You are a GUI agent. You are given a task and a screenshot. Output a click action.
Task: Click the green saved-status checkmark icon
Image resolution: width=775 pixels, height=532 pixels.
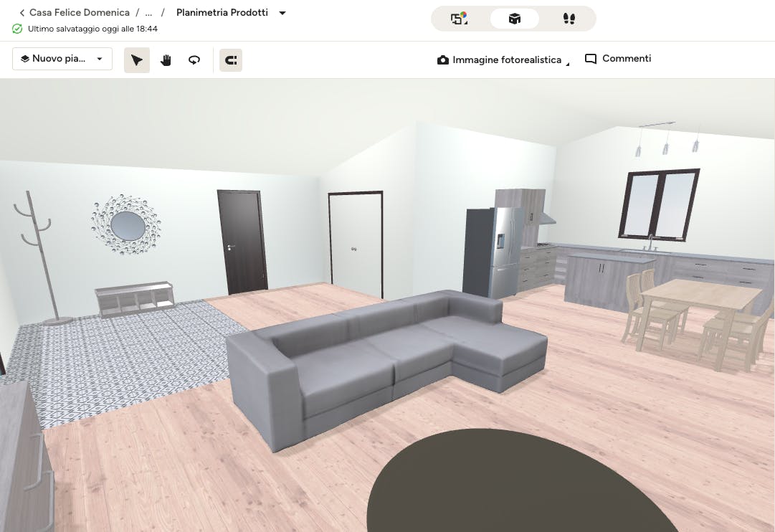(17, 29)
